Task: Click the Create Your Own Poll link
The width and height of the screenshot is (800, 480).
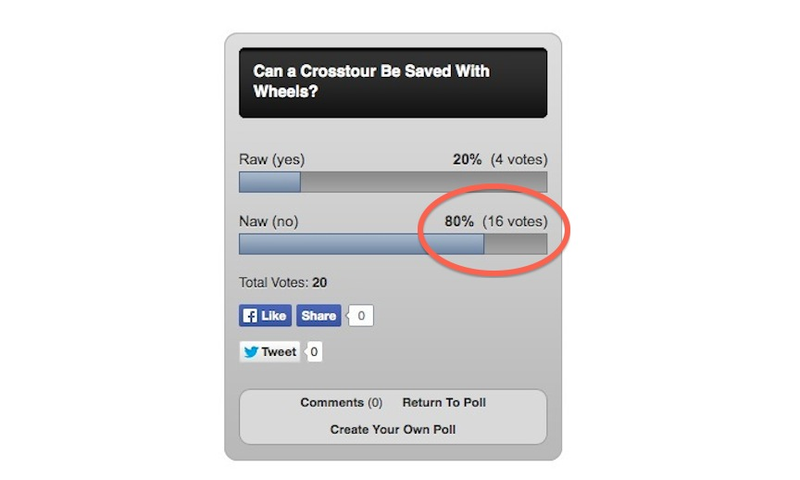Action: pos(393,430)
